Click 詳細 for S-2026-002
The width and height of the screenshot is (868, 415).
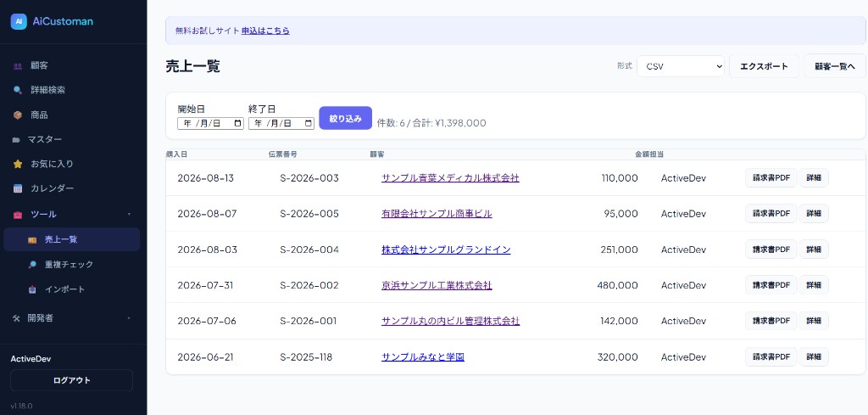pos(813,285)
